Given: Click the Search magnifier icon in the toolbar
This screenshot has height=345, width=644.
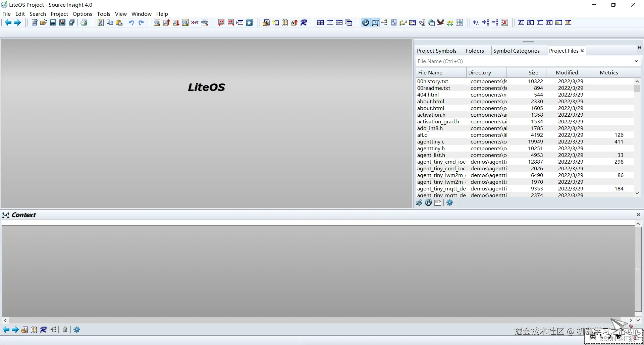Looking at the screenshot, I should [157, 22].
